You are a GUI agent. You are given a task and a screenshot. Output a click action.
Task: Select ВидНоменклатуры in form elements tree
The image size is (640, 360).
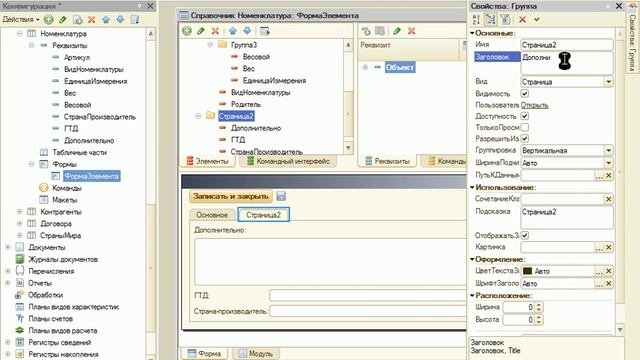tap(260, 92)
